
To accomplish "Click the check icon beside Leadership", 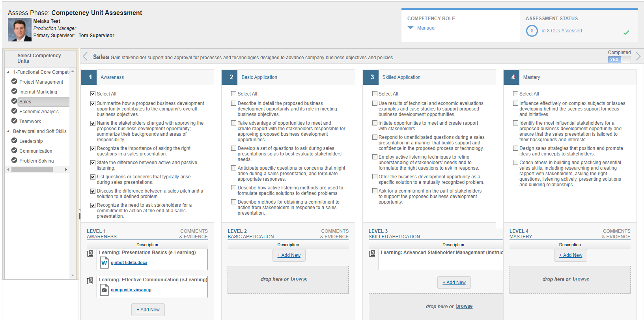I will point(14,140).
